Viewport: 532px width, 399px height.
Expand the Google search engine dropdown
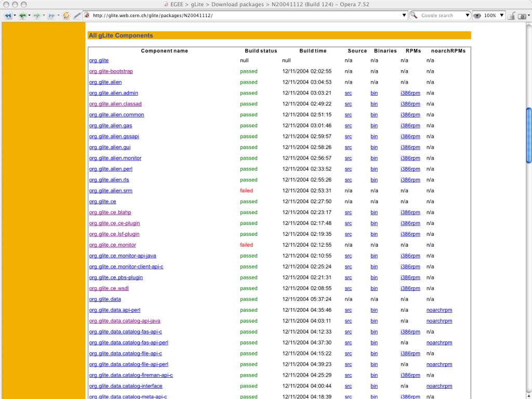[467, 15]
